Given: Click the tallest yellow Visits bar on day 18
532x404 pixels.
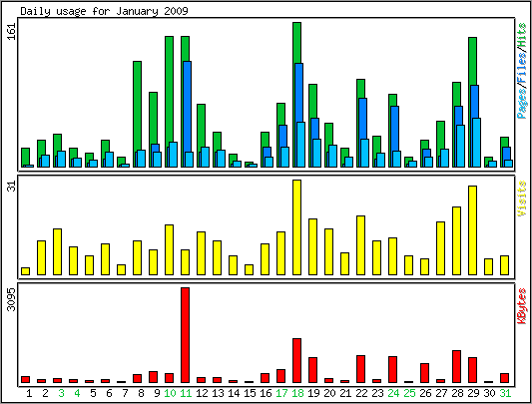Looking at the screenshot, I should pos(296,227).
